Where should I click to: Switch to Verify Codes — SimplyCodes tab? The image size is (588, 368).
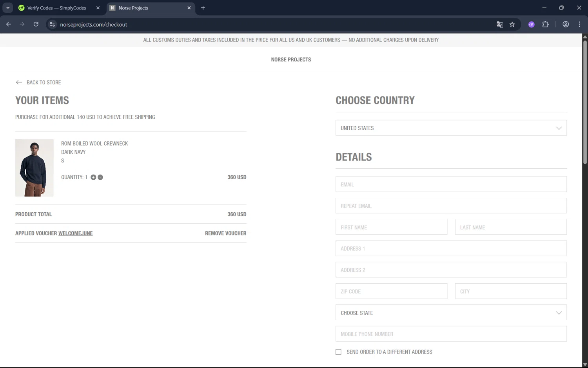57,8
